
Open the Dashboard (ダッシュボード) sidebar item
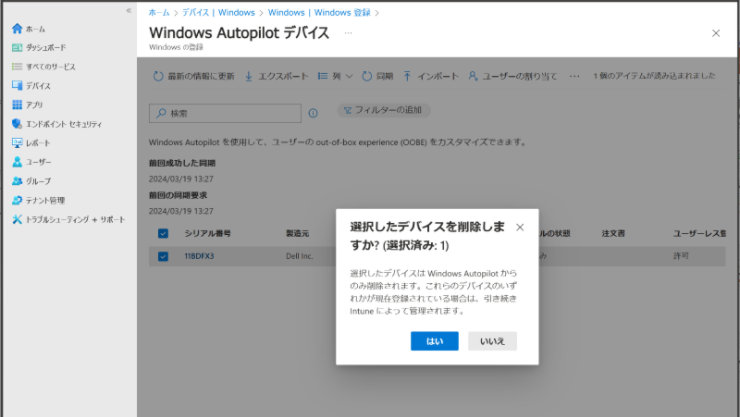(39, 48)
